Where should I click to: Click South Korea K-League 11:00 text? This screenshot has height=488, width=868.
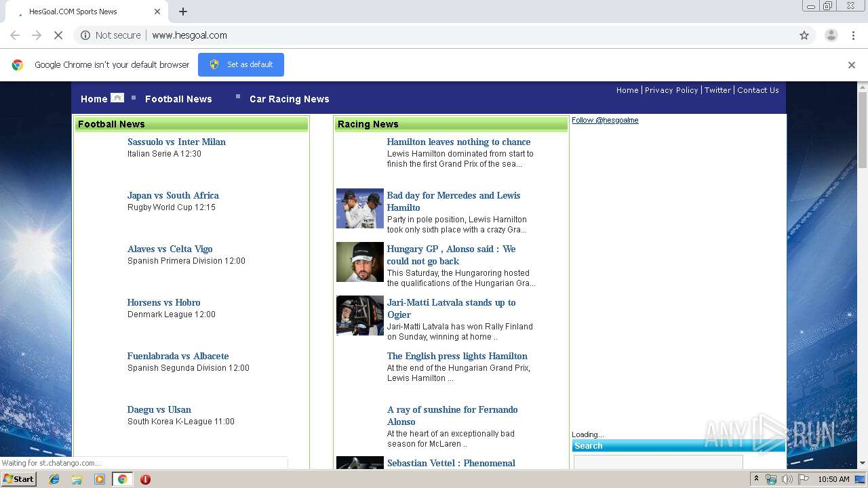(x=181, y=422)
